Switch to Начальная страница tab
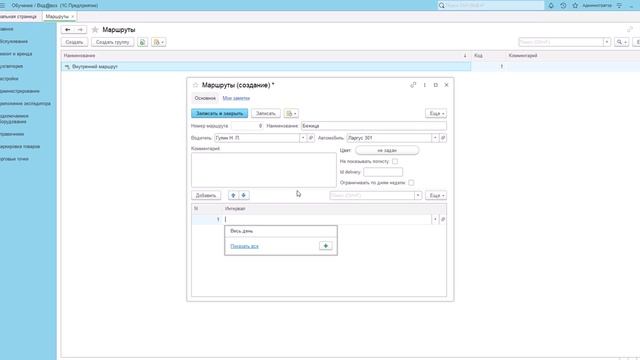Viewport: 640px width, 360px height. tap(19, 17)
